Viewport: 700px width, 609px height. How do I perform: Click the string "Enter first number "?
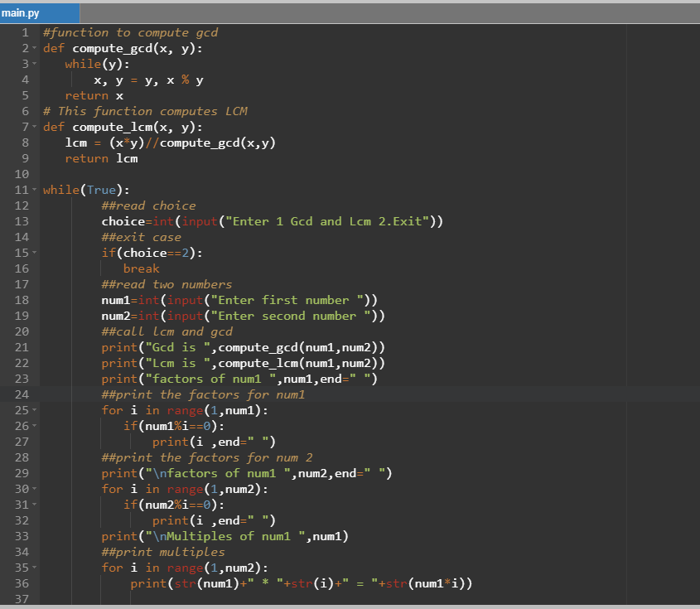pos(287,300)
